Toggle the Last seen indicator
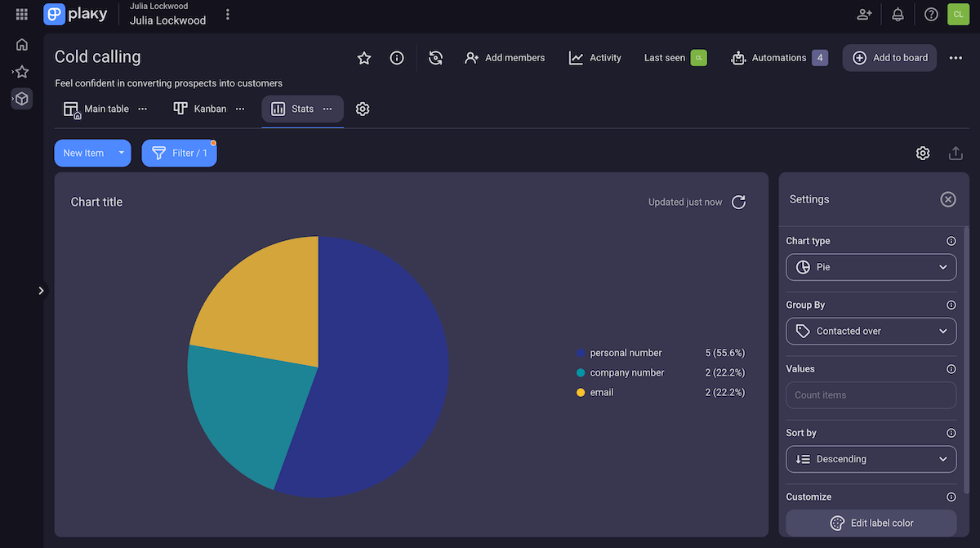The image size is (980, 548). point(698,58)
